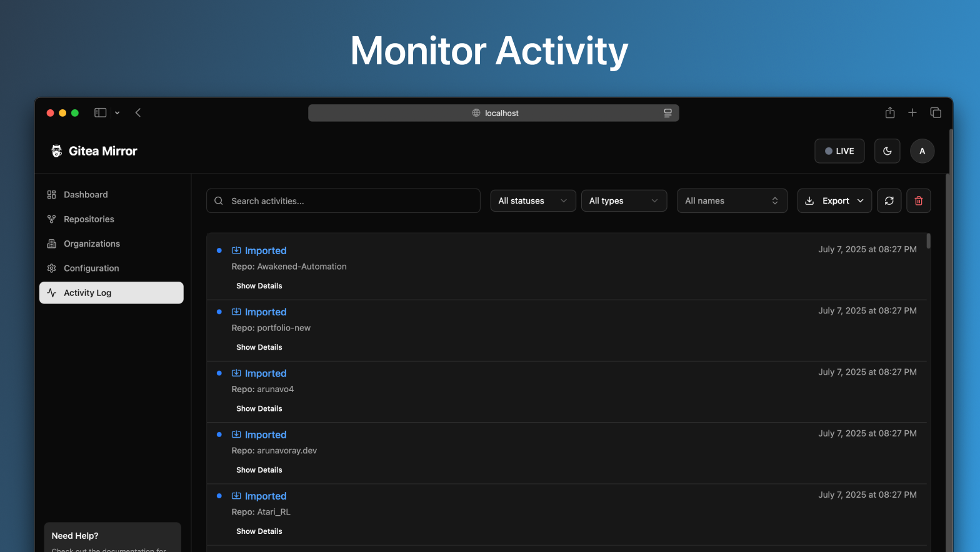The height and width of the screenshot is (552, 980).
Task: Open the Repositories sidebar item
Action: tap(89, 219)
